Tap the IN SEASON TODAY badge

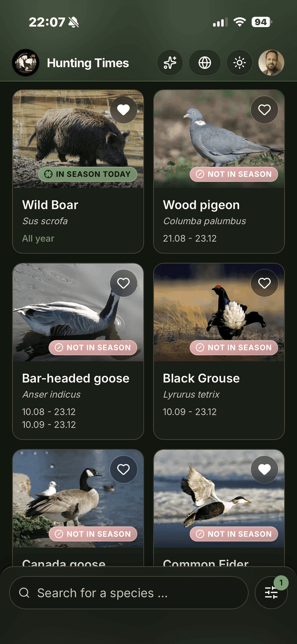click(x=88, y=174)
